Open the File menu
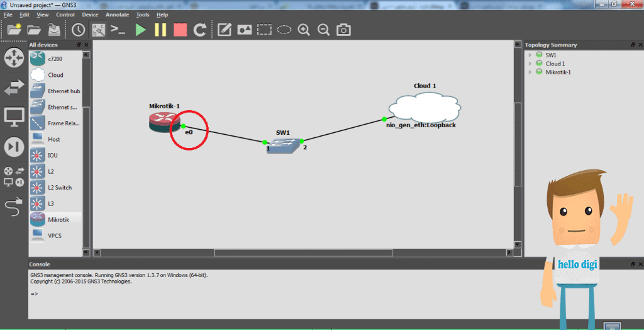This screenshot has height=330, width=644. (8, 14)
